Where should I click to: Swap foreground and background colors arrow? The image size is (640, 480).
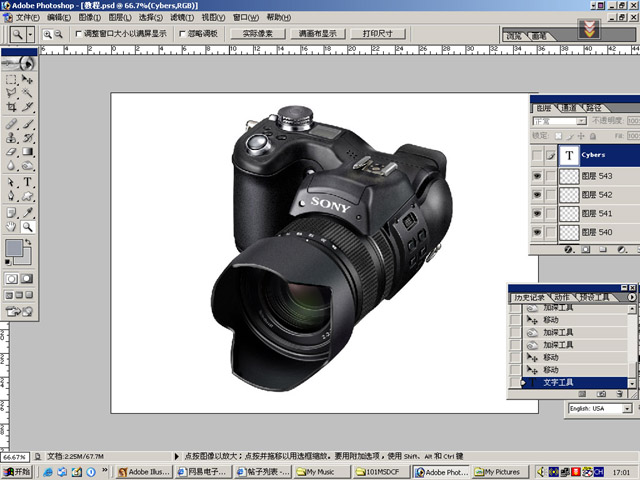click(28, 242)
